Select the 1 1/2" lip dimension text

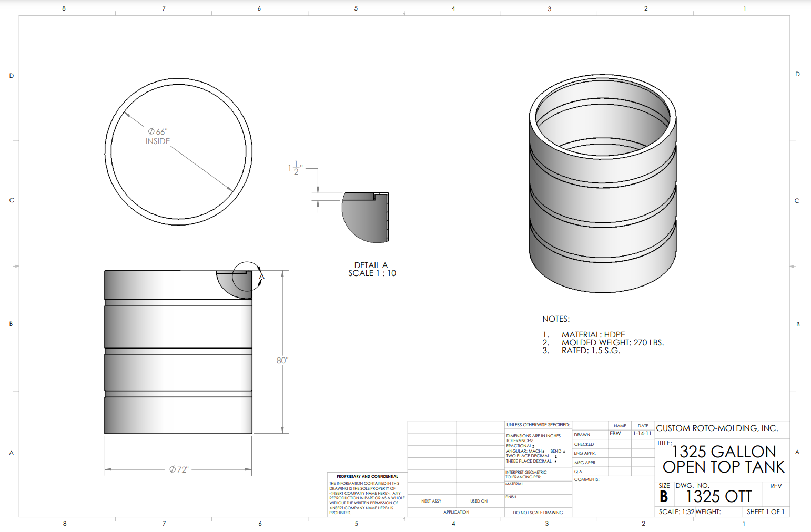(295, 168)
